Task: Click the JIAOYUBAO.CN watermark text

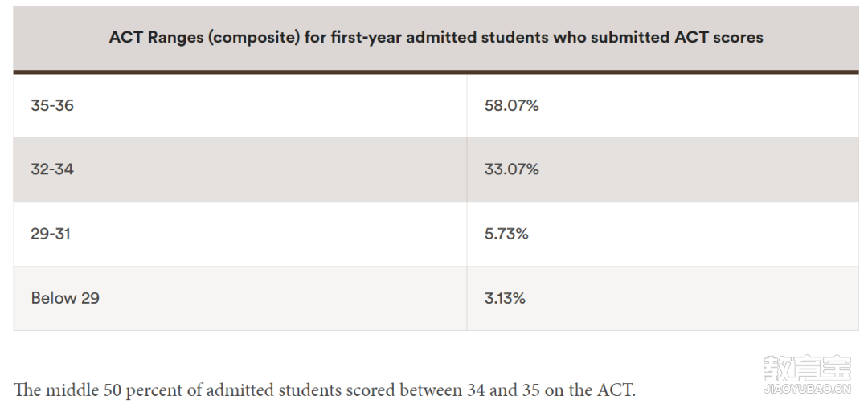Action: pos(806,389)
